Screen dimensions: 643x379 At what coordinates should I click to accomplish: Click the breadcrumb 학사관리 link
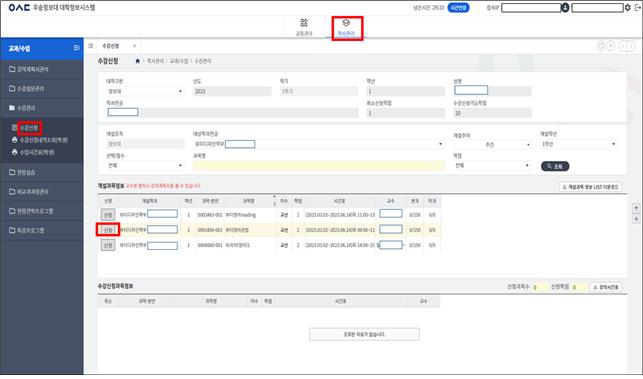point(155,61)
